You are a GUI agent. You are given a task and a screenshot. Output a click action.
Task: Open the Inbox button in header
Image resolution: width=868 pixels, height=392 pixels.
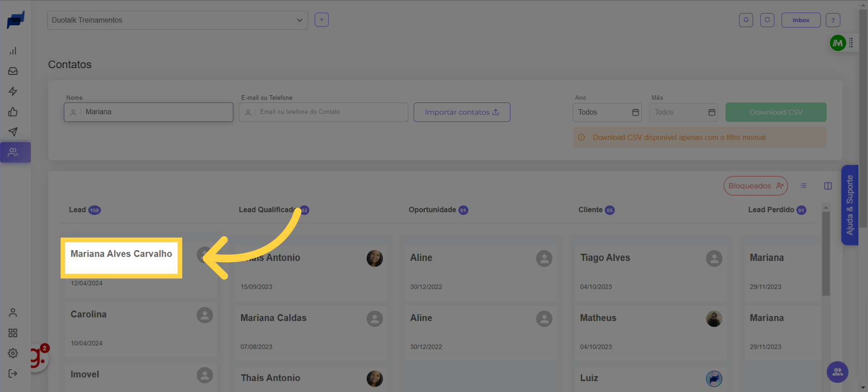coord(801,20)
